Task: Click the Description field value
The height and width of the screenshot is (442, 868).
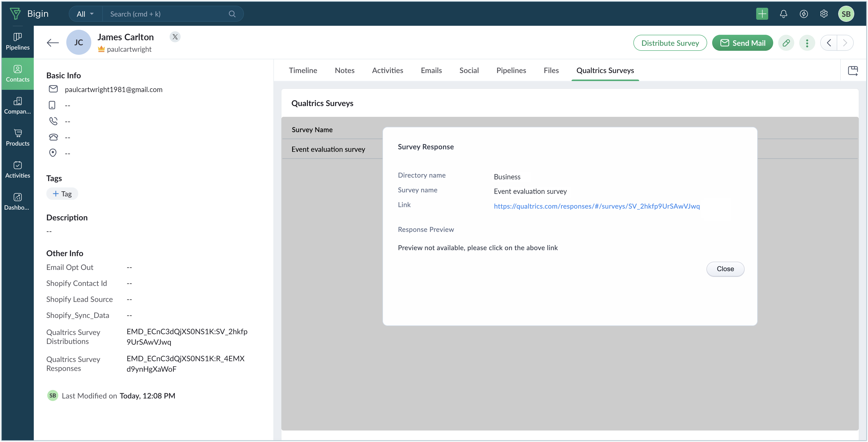Action: (x=49, y=231)
